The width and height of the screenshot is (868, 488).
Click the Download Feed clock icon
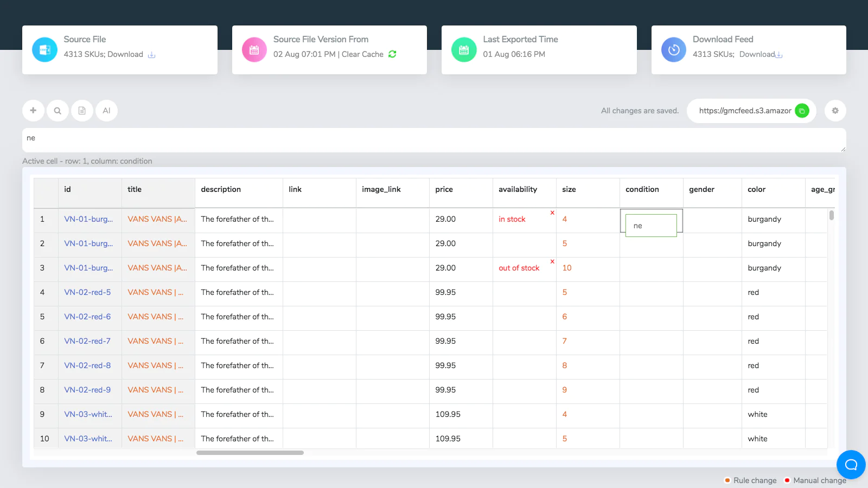tap(674, 50)
